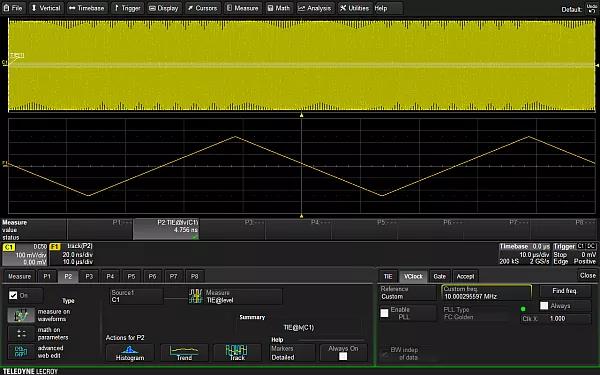This screenshot has width=600, height=375.
Task: Switch to the P3 tab
Action: click(89, 276)
